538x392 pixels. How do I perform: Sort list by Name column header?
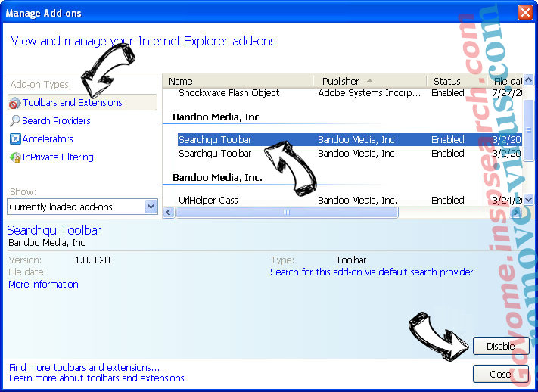coord(238,81)
